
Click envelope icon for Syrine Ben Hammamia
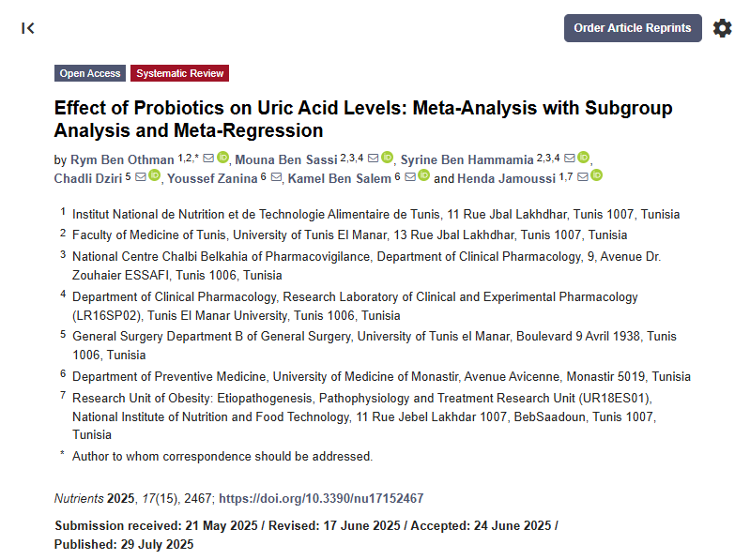(x=570, y=158)
